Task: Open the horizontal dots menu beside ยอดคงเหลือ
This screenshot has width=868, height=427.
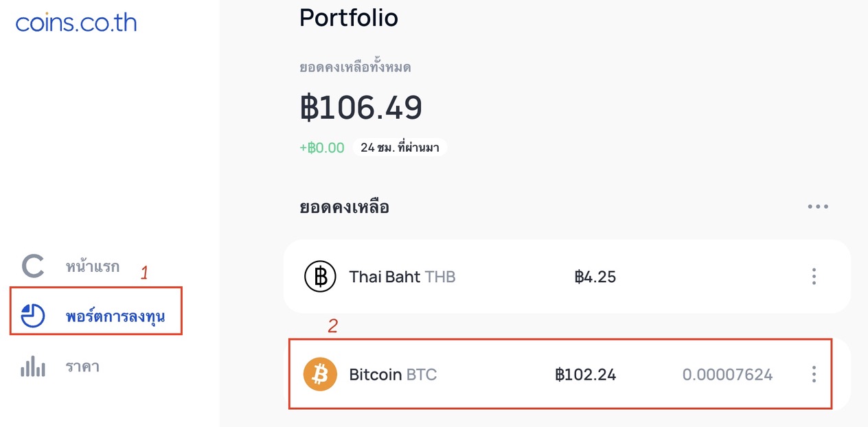Action: (x=818, y=207)
